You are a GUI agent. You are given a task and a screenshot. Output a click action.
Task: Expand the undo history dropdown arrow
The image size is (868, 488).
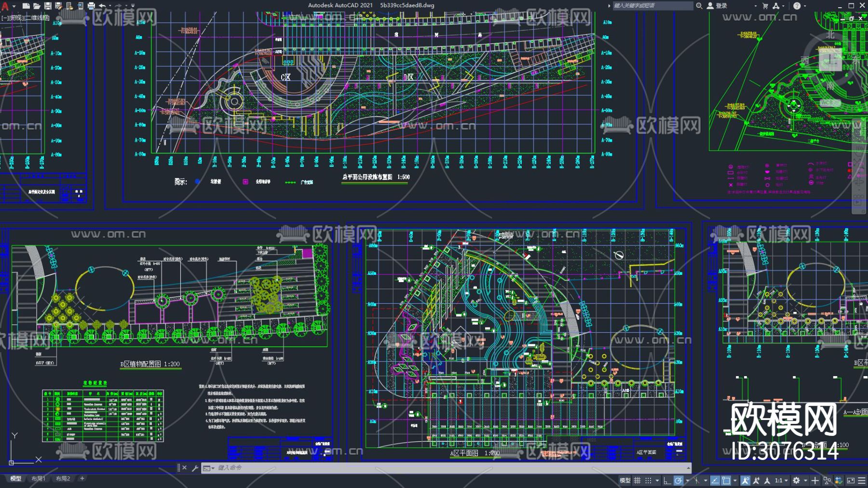coord(110,6)
